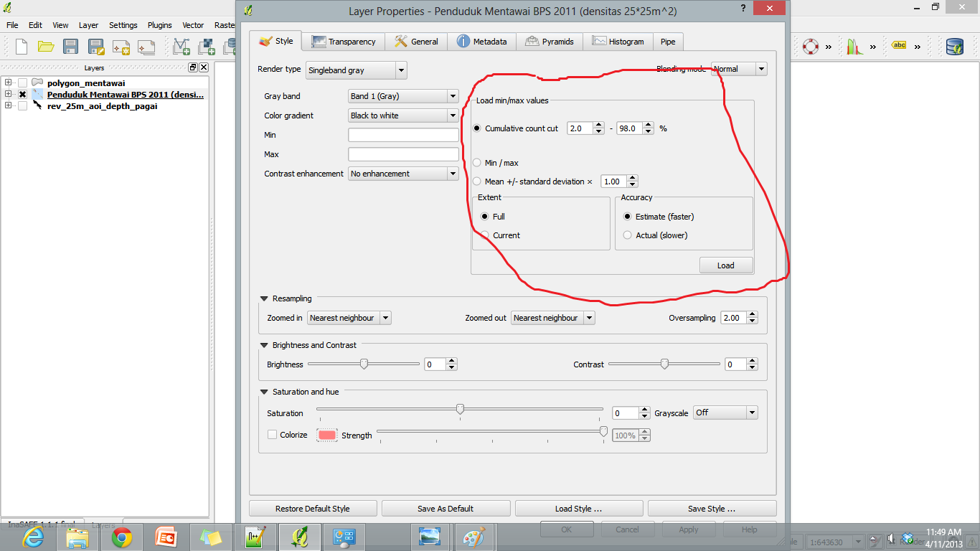Open Google Chrome from the taskbar
980x551 pixels.
coord(121,537)
